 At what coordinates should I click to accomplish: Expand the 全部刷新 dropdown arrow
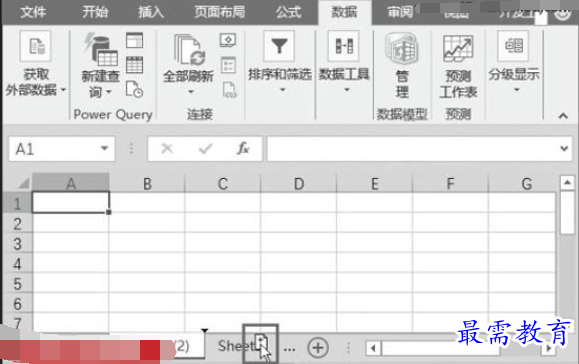pos(191,92)
